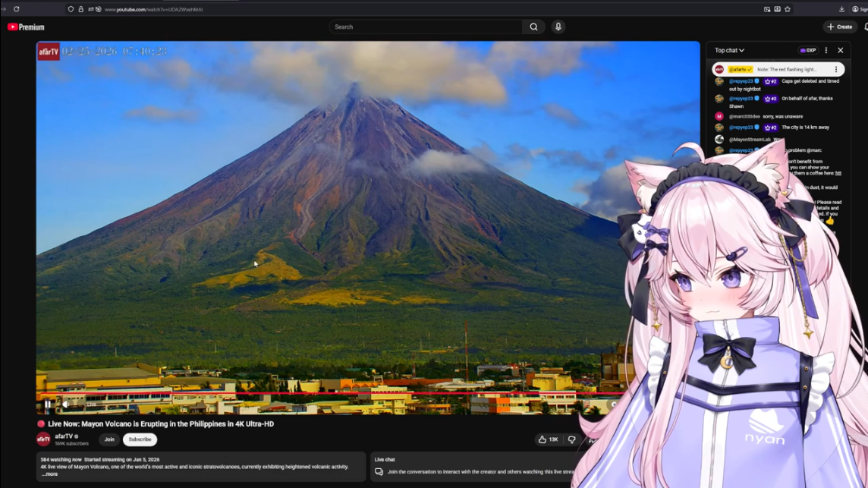This screenshot has height=488, width=868.
Task: Click the Join membership button
Action: (x=109, y=439)
